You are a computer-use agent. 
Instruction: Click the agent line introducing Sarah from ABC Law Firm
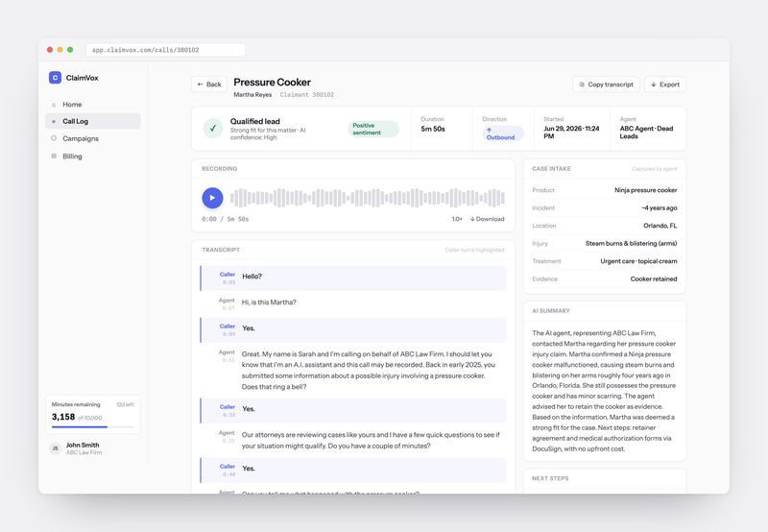click(369, 371)
